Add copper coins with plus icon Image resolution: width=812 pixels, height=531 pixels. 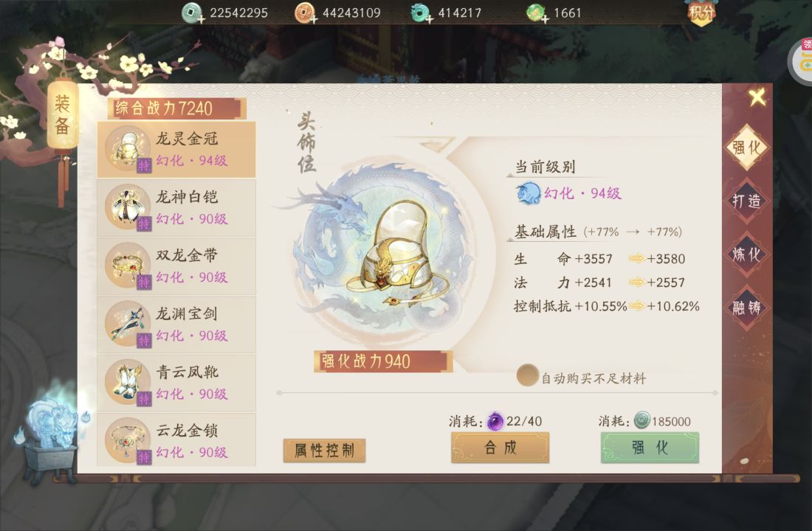pos(313,20)
